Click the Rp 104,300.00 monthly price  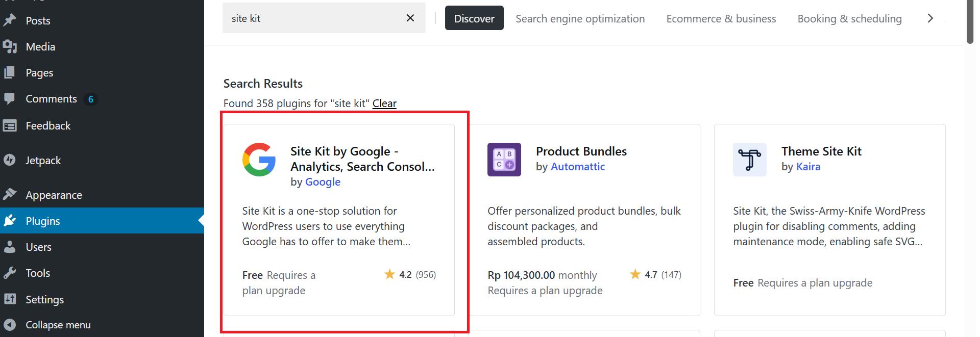point(542,275)
